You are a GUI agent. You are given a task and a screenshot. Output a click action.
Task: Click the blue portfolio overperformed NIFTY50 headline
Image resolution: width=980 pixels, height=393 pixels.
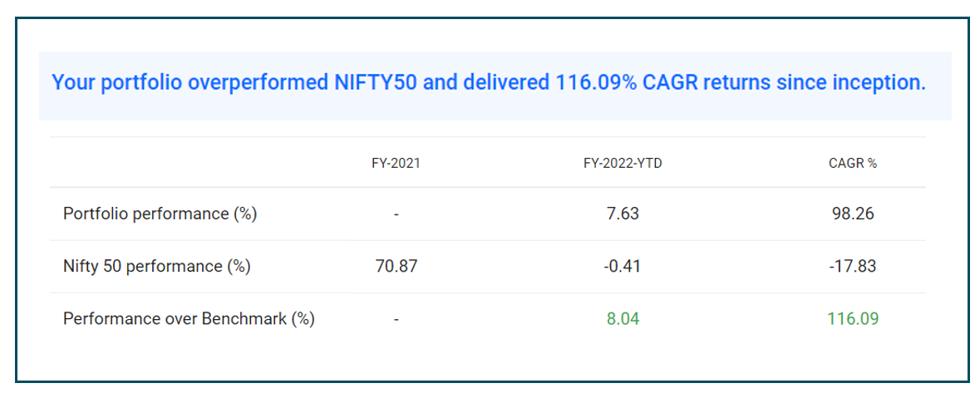pos(488,83)
